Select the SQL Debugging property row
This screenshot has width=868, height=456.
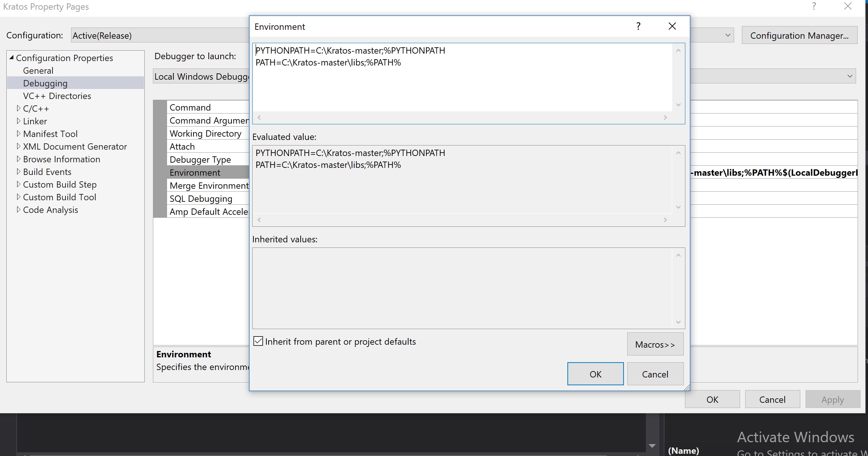click(201, 198)
